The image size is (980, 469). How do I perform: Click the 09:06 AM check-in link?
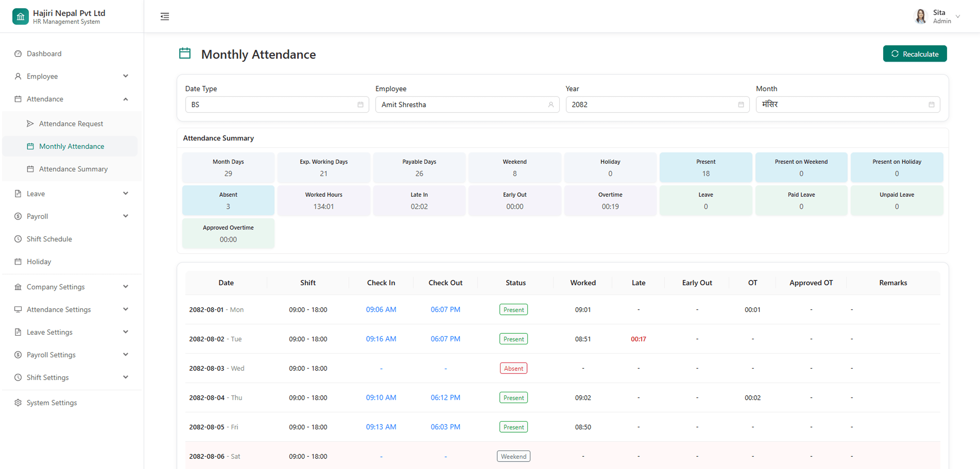381,309
